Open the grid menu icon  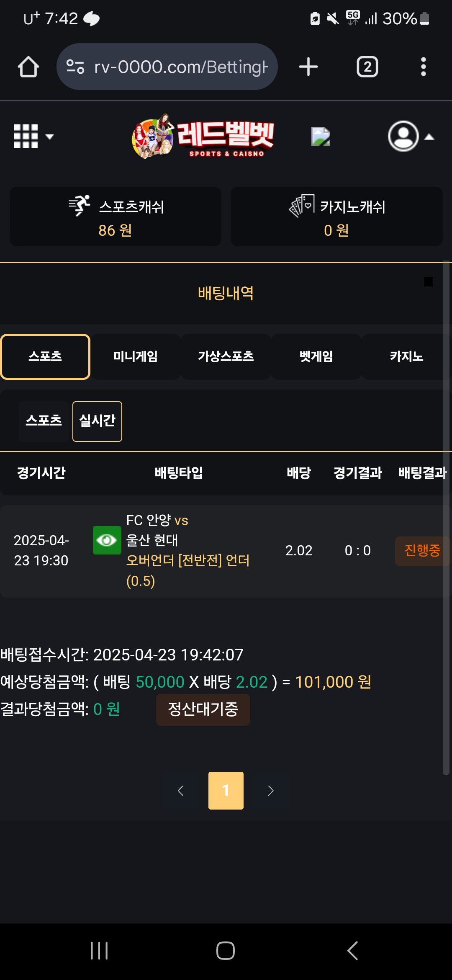[33, 136]
